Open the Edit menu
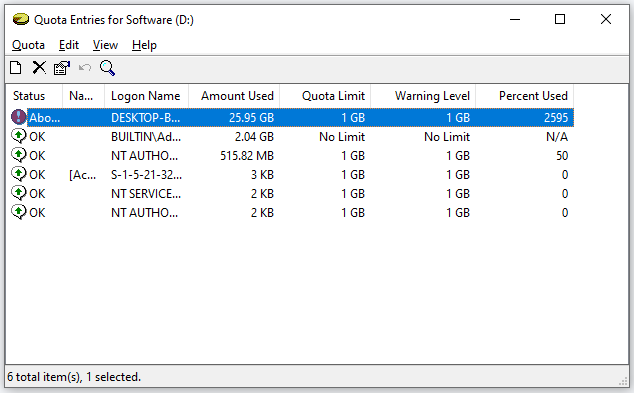 pos(69,45)
